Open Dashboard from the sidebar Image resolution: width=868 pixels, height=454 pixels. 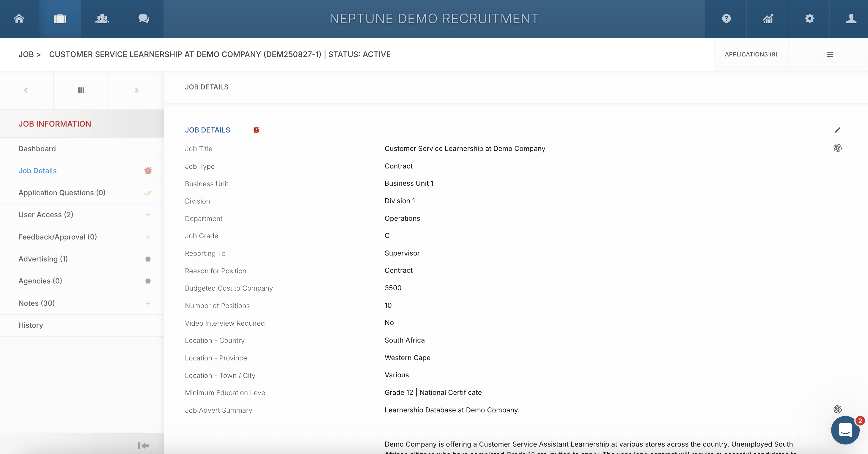pyautogui.click(x=37, y=149)
